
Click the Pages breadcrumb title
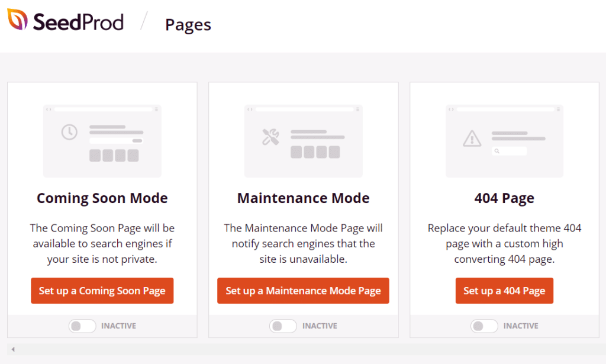[x=188, y=25]
